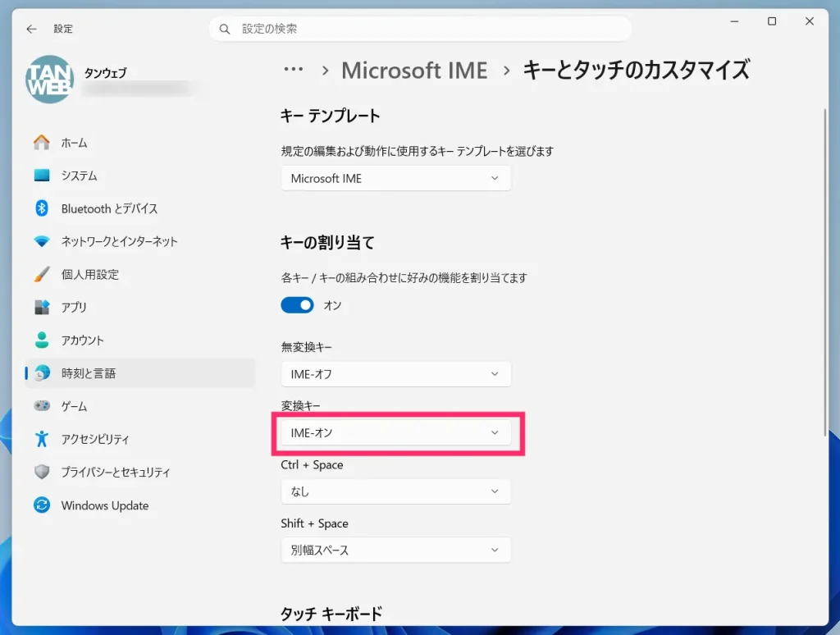The height and width of the screenshot is (635, 840).
Task: Open アカウント settings page
Action: click(140, 340)
